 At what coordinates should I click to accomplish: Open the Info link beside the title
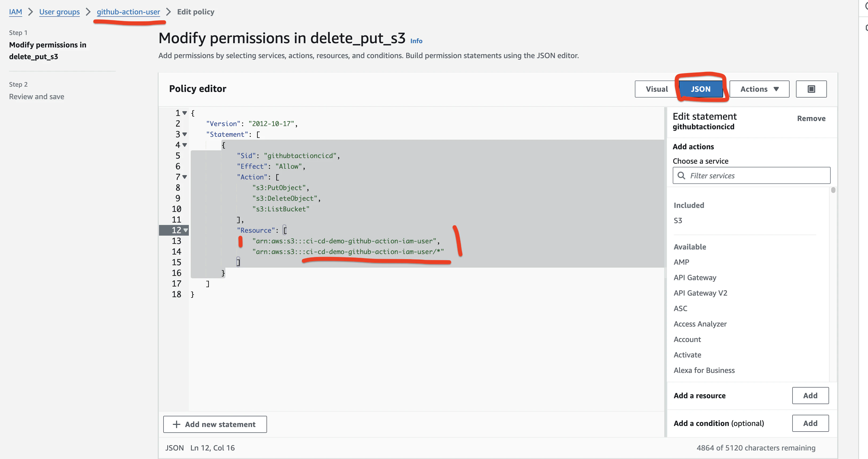pyautogui.click(x=416, y=41)
